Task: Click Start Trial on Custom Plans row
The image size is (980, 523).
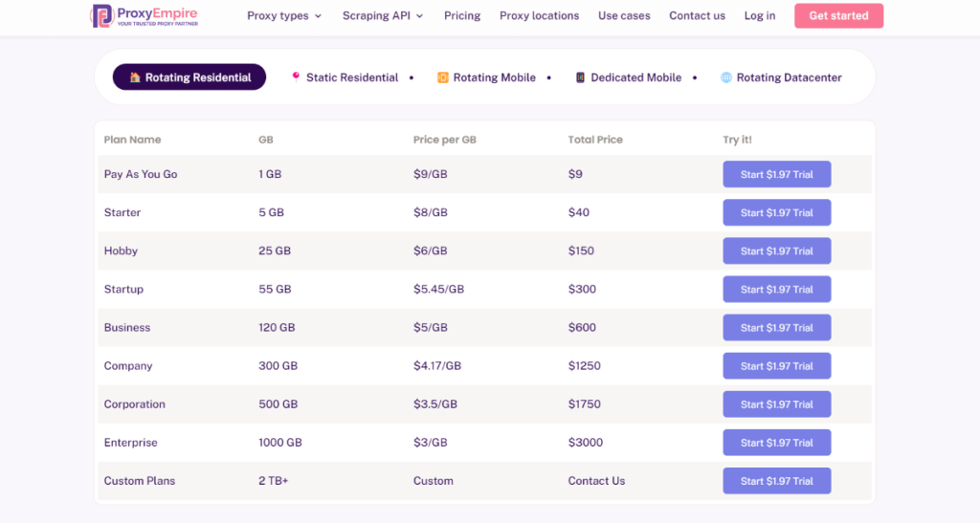Action: [x=776, y=481]
